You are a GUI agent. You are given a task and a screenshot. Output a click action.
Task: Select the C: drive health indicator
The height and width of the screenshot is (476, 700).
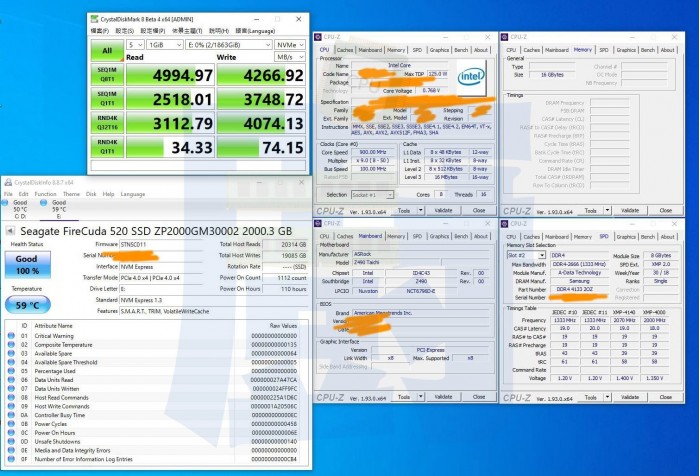pyautogui.click(x=19, y=206)
